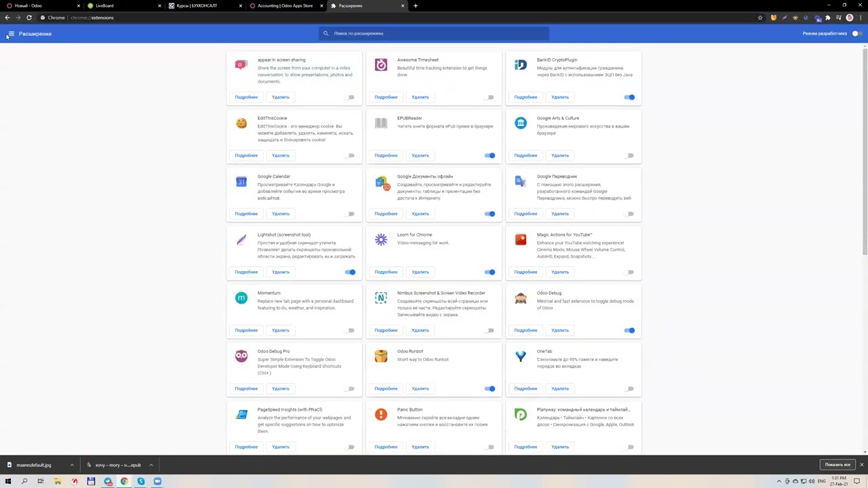The image size is (868, 488).
Task: Click the EditThisCookie cookie icon
Action: [241, 123]
